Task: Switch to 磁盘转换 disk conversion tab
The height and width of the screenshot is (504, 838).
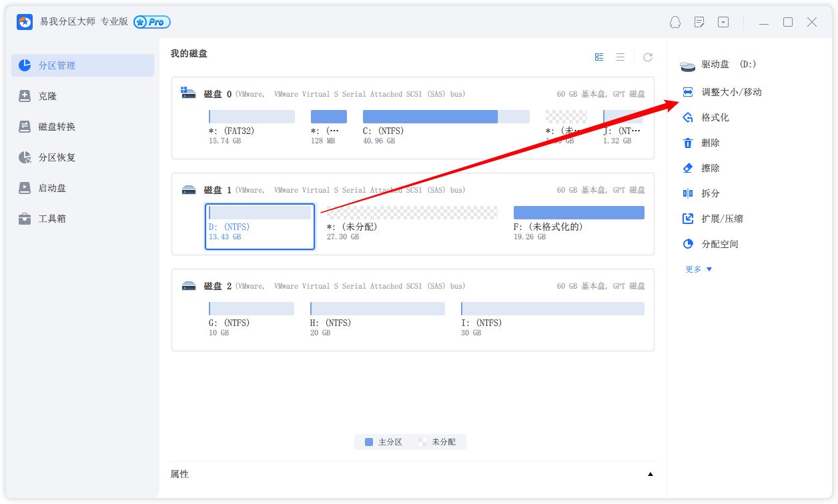Action: 57,127
